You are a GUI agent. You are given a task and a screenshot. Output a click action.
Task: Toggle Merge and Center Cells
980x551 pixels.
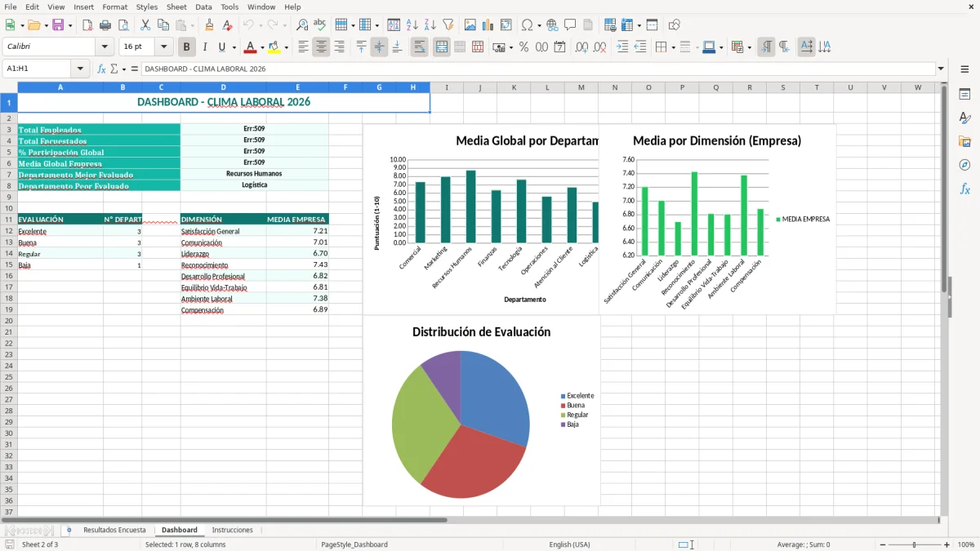coord(442,47)
